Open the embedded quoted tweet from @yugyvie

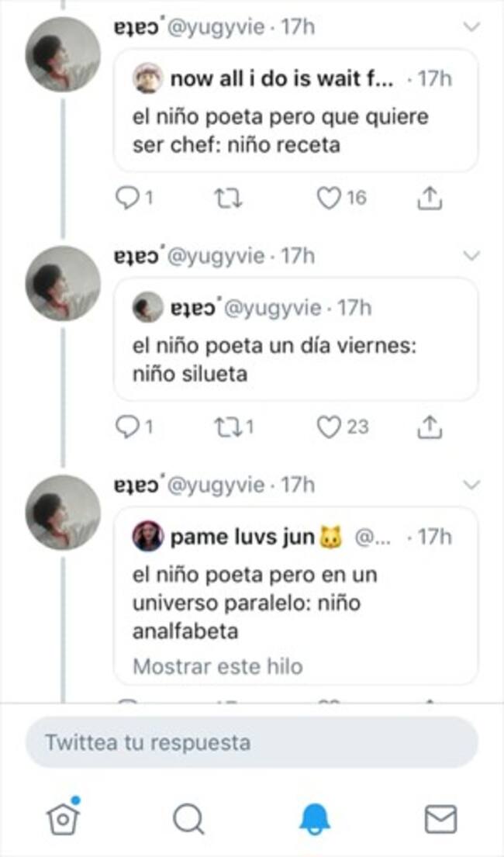tap(297, 341)
